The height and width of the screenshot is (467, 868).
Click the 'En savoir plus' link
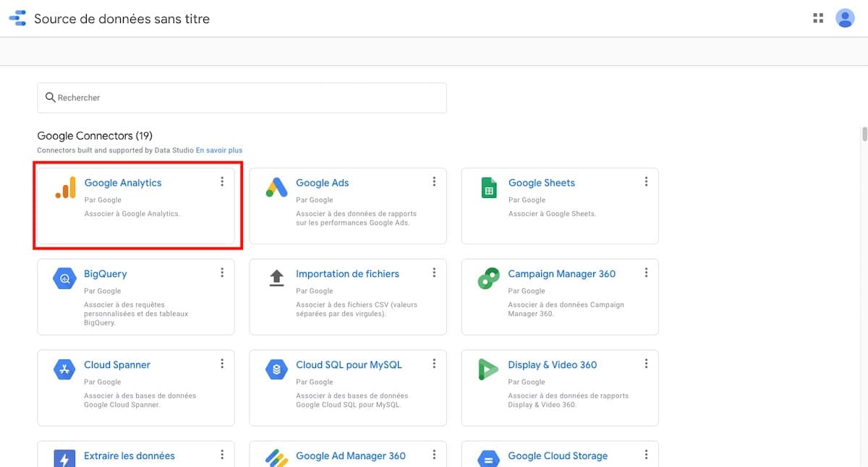point(219,150)
